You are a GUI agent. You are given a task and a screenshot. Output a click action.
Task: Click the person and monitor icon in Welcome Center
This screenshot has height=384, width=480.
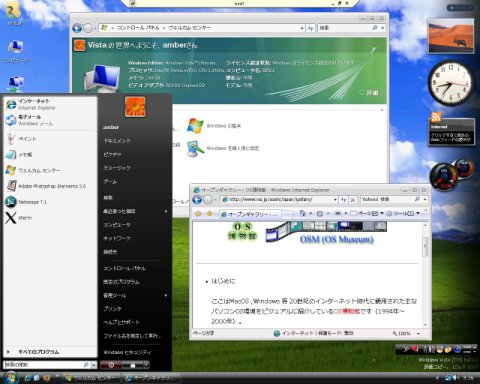[x=195, y=148]
